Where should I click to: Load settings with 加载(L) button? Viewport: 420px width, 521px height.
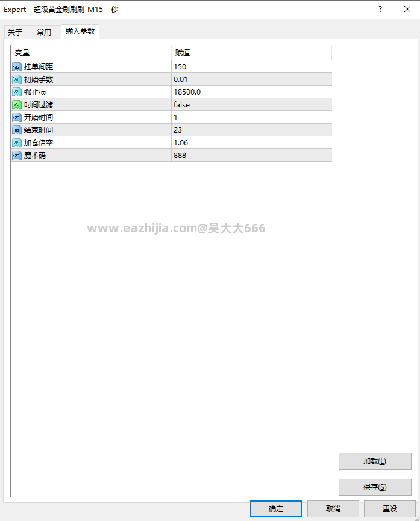[x=375, y=461]
